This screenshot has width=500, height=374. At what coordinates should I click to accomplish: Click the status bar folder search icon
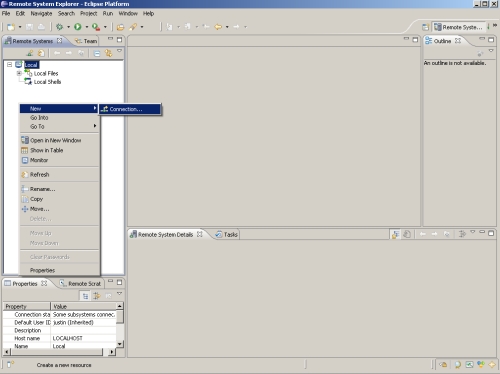443,365
